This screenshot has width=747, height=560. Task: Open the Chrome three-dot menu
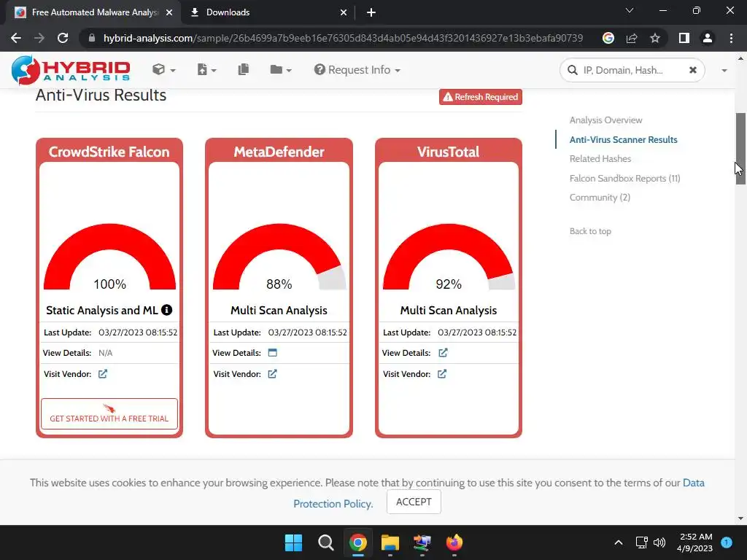point(731,38)
